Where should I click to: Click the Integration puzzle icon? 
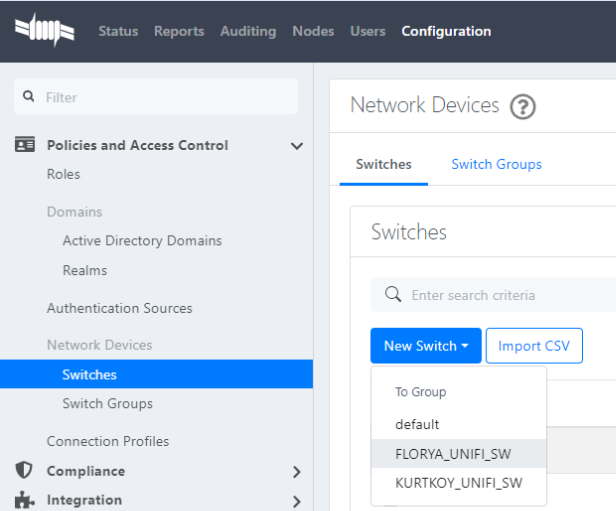click(x=25, y=500)
